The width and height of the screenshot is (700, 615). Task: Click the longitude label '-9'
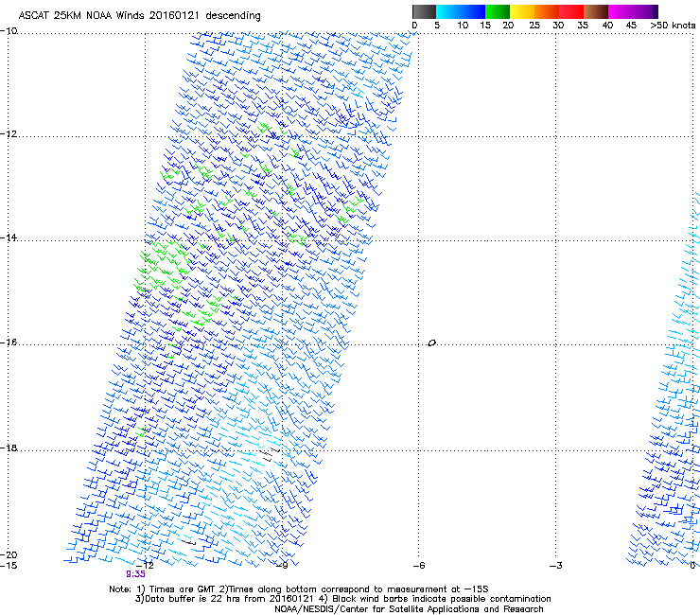[x=282, y=566]
